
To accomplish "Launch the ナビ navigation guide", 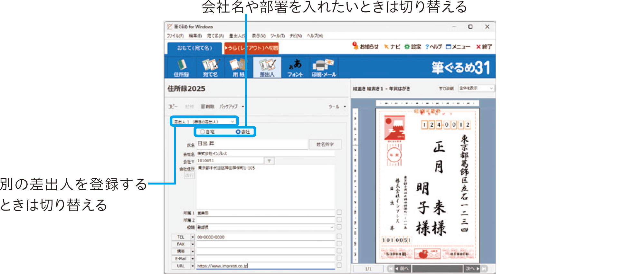I will click(392, 47).
